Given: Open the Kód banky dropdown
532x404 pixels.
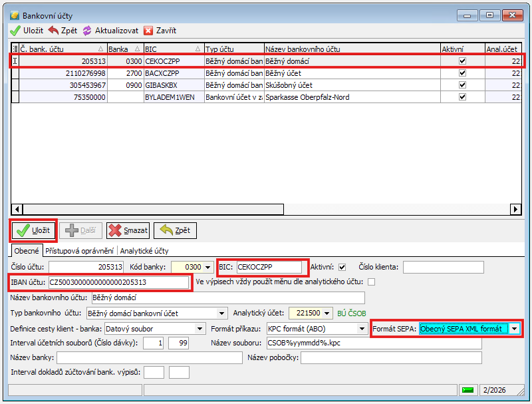Looking at the screenshot, I should click(207, 267).
